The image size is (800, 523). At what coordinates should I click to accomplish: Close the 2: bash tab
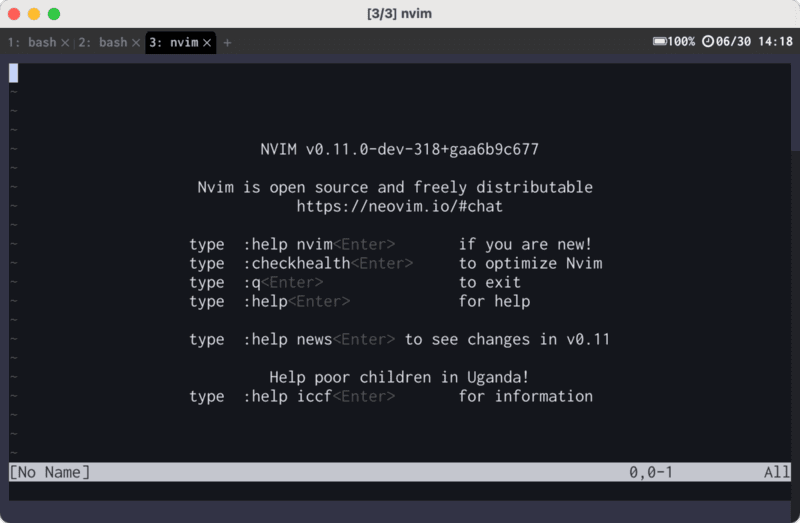pos(136,43)
